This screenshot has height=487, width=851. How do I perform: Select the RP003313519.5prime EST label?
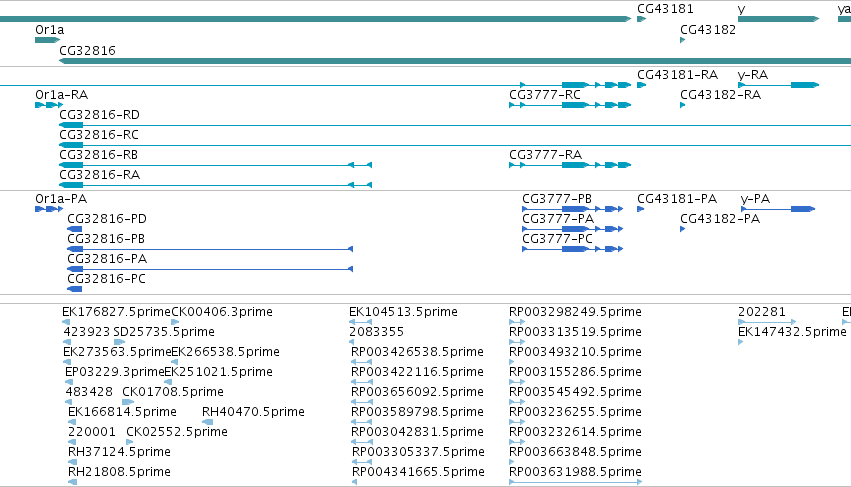(575, 332)
